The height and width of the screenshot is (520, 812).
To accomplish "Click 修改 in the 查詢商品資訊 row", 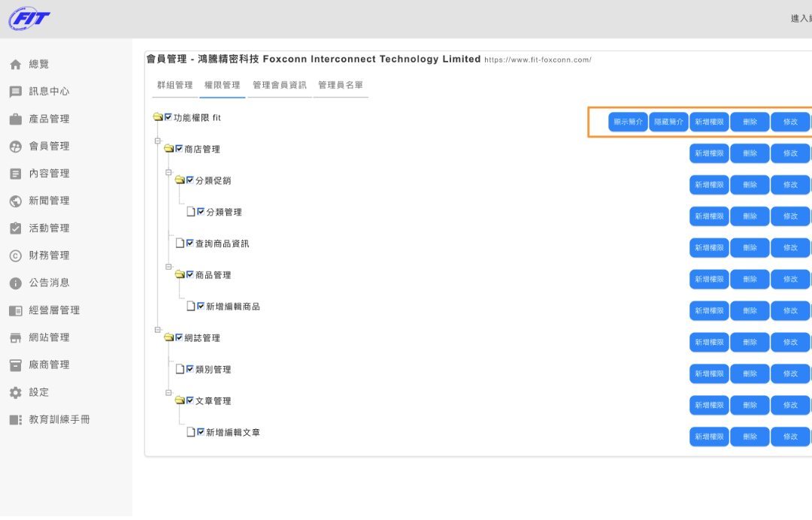I will coord(790,248).
